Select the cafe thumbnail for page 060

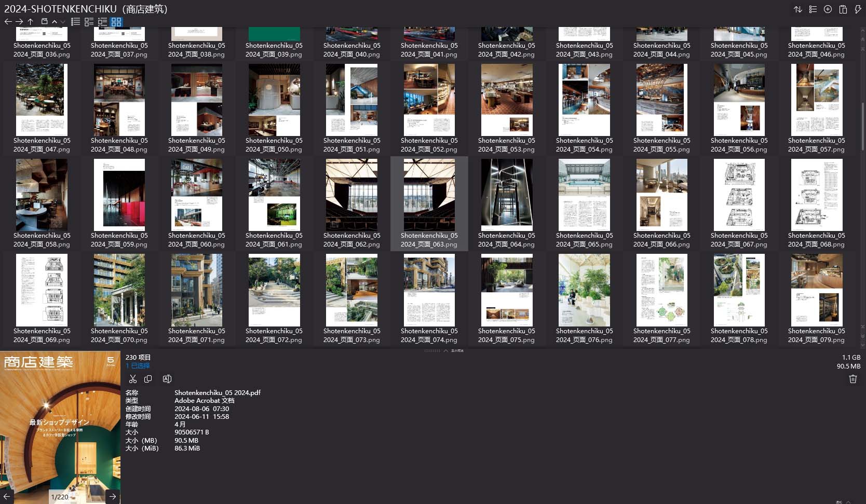197,195
